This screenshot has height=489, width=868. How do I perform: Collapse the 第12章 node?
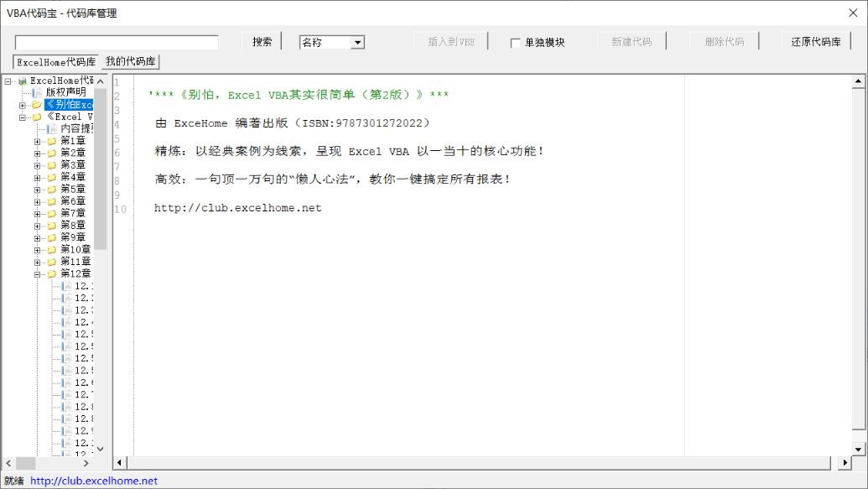tap(37, 274)
